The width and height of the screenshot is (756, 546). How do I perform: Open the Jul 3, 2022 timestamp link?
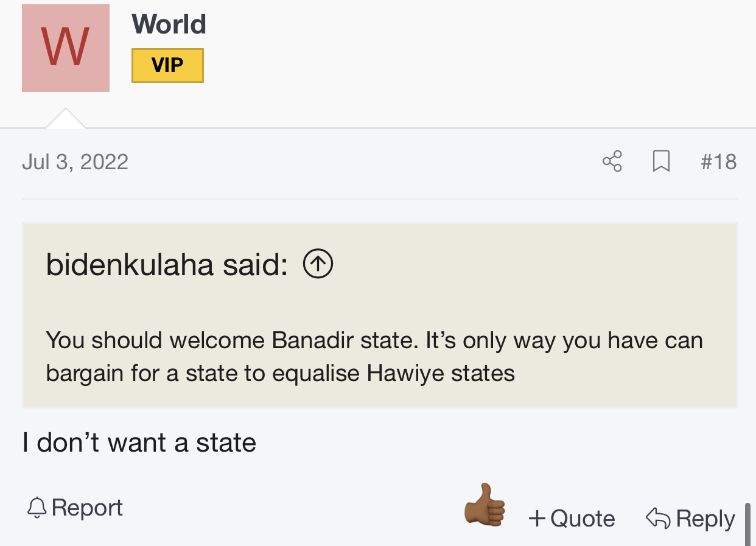(75, 162)
